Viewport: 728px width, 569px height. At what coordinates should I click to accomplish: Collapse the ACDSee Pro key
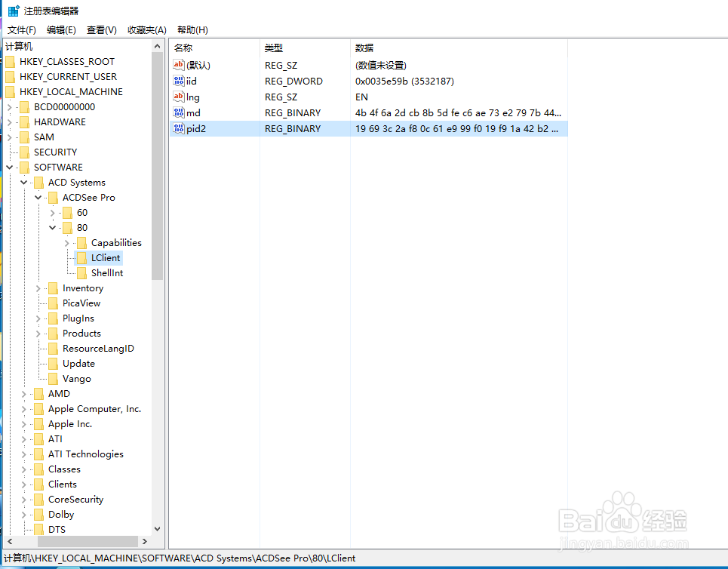38,198
